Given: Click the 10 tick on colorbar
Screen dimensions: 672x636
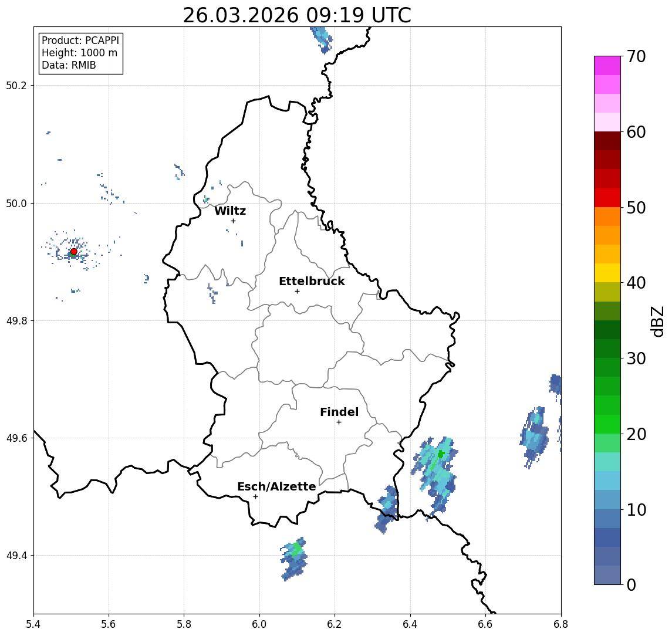Looking at the screenshot, I should pos(636,509).
